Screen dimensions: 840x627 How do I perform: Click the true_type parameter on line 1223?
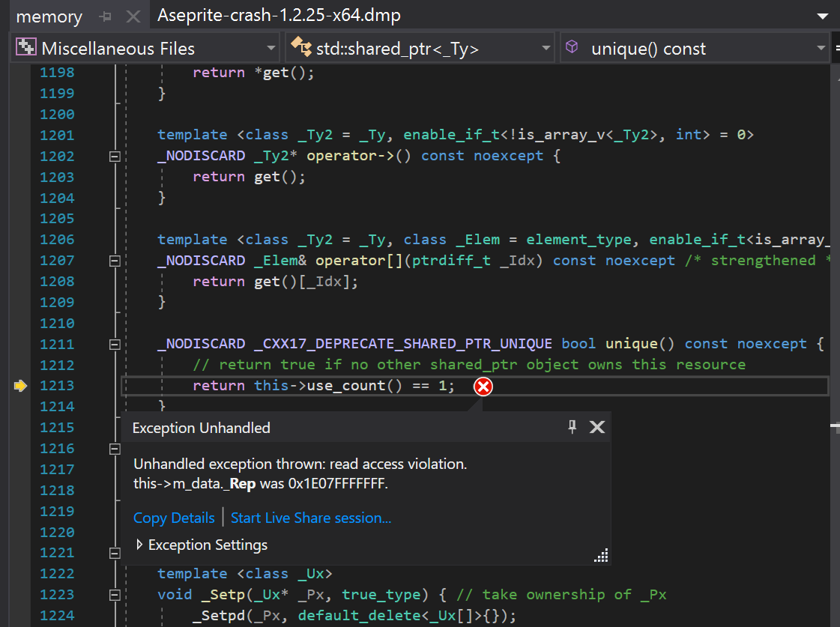[381, 595]
